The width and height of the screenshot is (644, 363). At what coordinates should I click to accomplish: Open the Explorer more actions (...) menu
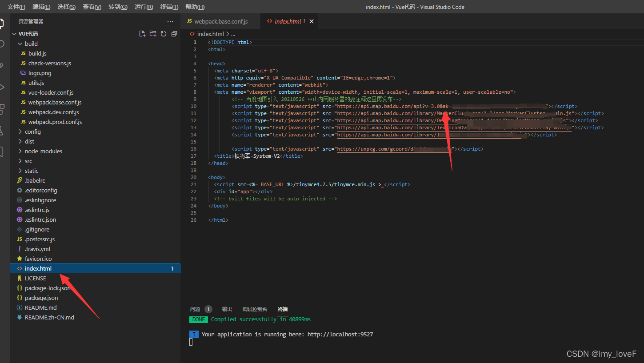click(170, 21)
